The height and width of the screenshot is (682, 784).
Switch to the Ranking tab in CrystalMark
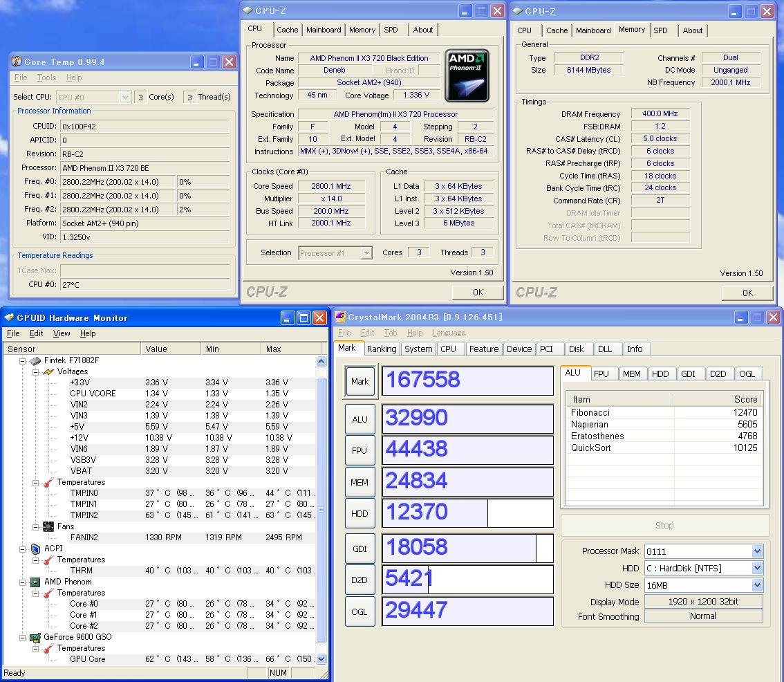pyautogui.click(x=382, y=349)
